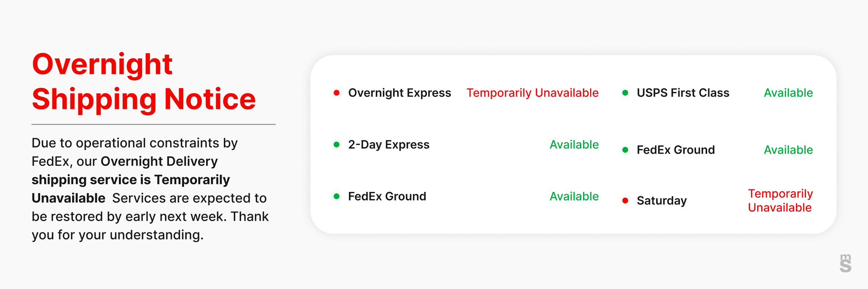868x289 pixels.
Task: Click the red dot beside Overnight Express
Action: [x=336, y=93]
